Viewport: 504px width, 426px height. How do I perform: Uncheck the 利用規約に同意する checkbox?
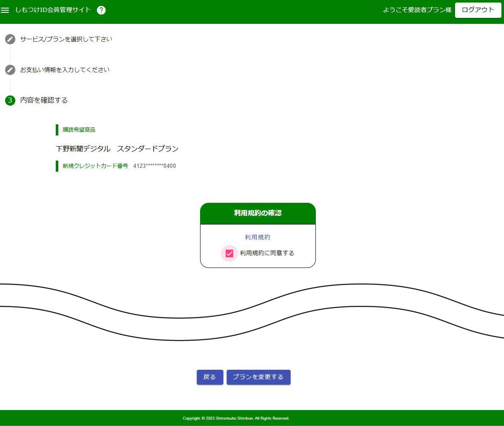tap(229, 253)
